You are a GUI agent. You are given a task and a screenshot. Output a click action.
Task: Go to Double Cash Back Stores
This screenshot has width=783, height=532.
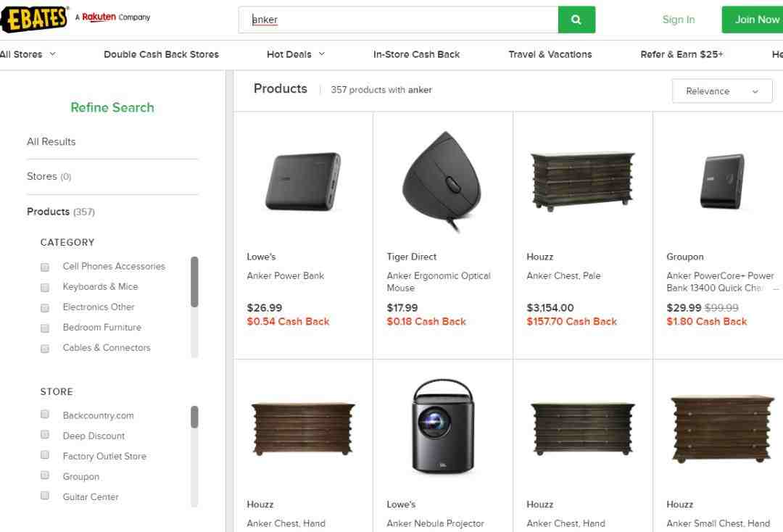pyautogui.click(x=161, y=54)
